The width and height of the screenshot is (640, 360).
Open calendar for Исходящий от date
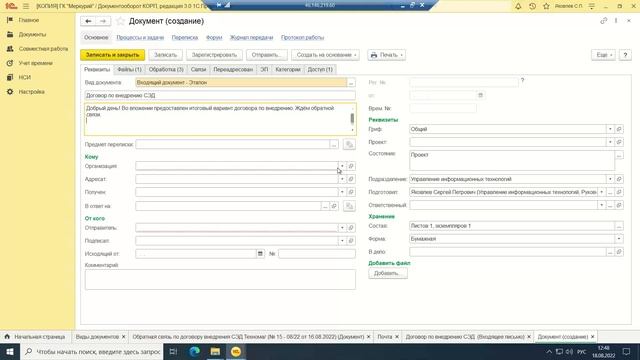point(260,254)
